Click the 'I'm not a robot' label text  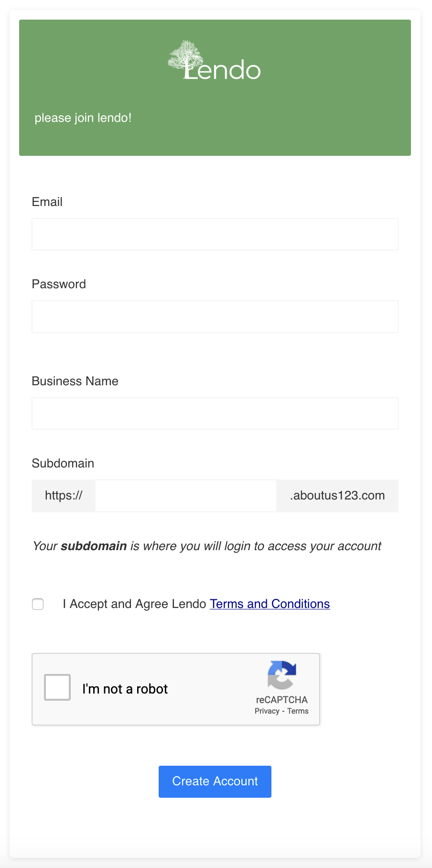coord(125,689)
